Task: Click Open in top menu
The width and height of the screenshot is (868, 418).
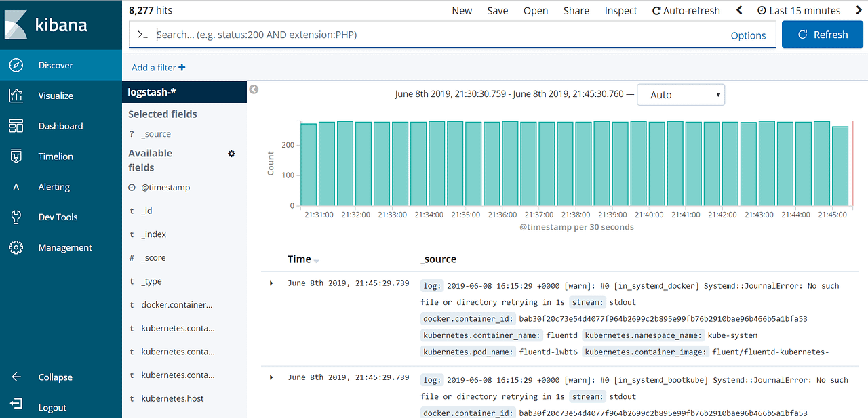Action: [536, 10]
